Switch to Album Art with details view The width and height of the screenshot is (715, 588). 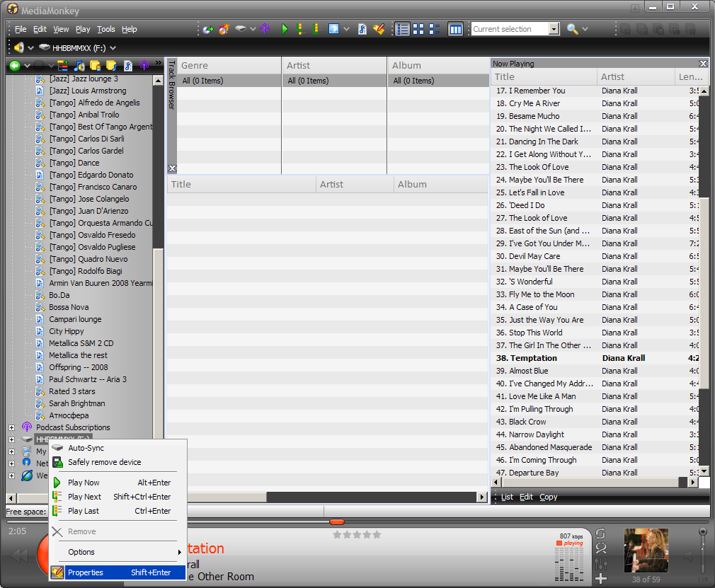tap(435, 29)
